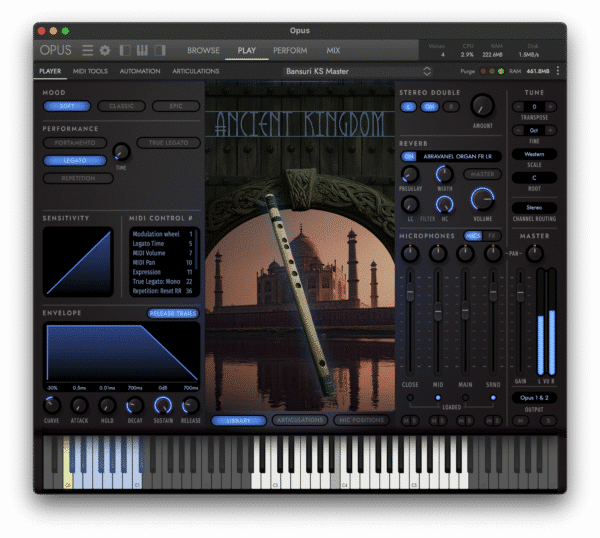Viewport: 600px width, 538px height.
Task: Enable True Legato
Action: coord(168,143)
